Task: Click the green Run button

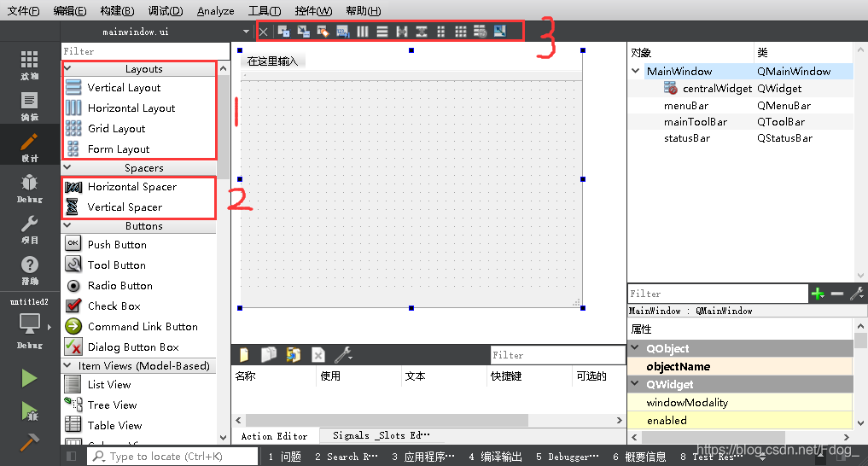Action: pos(29,379)
